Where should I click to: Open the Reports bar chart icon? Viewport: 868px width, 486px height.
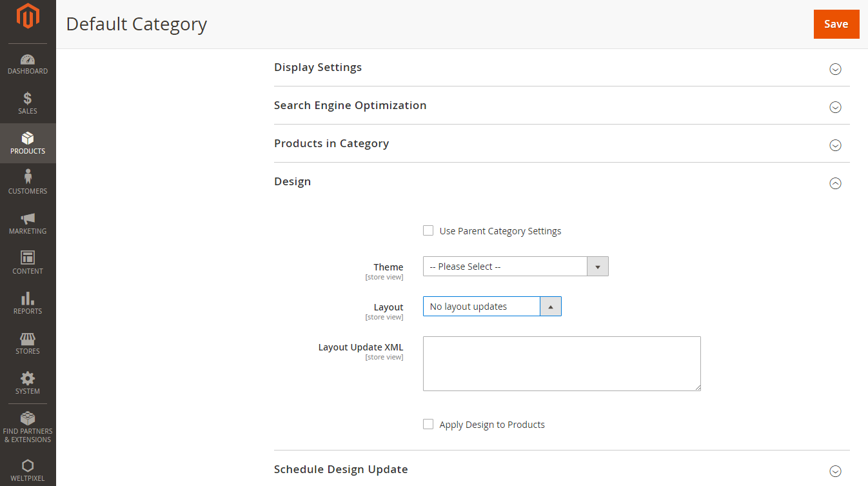point(28,298)
